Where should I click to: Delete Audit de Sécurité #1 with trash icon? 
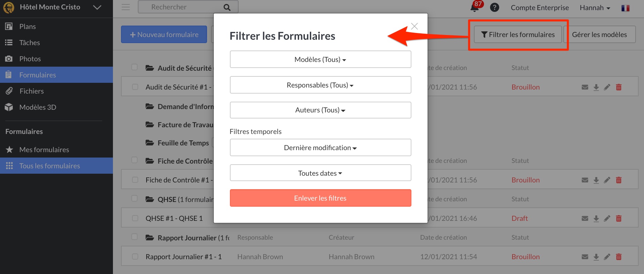click(x=618, y=87)
